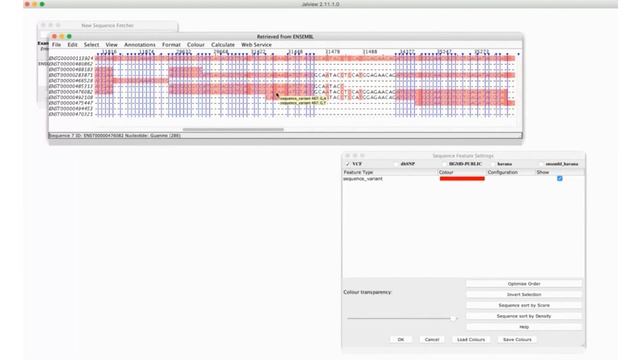This screenshot has height=360, width=640.
Task: Enable the havana feature group checkbox
Action: point(493,164)
